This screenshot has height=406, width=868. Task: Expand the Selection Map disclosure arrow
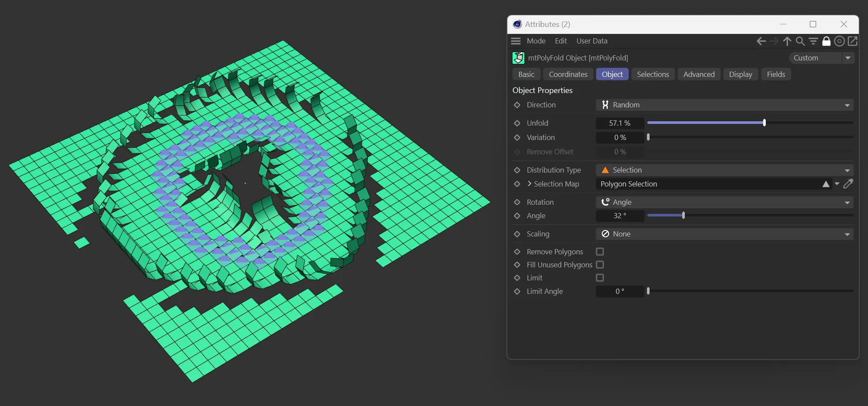530,184
